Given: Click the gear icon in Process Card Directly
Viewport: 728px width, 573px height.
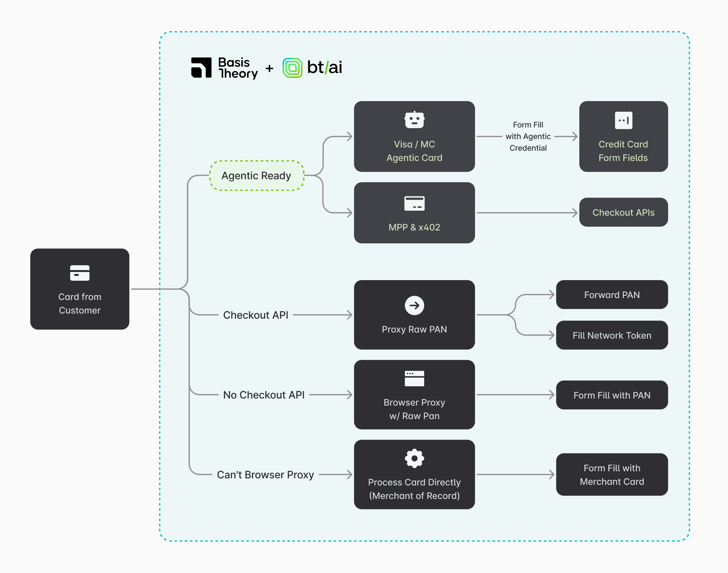Looking at the screenshot, I should tap(414, 458).
